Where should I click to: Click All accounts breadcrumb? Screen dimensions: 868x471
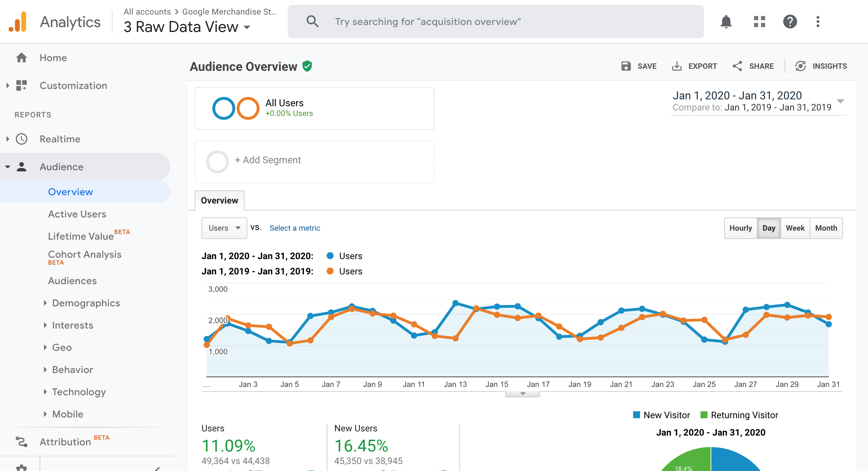pos(147,11)
